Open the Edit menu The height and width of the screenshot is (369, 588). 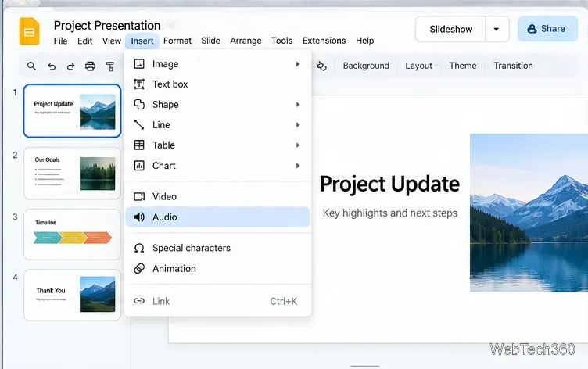[84, 41]
